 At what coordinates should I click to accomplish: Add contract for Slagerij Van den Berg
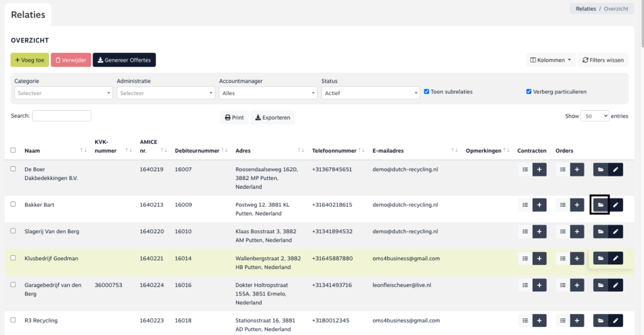click(x=540, y=232)
